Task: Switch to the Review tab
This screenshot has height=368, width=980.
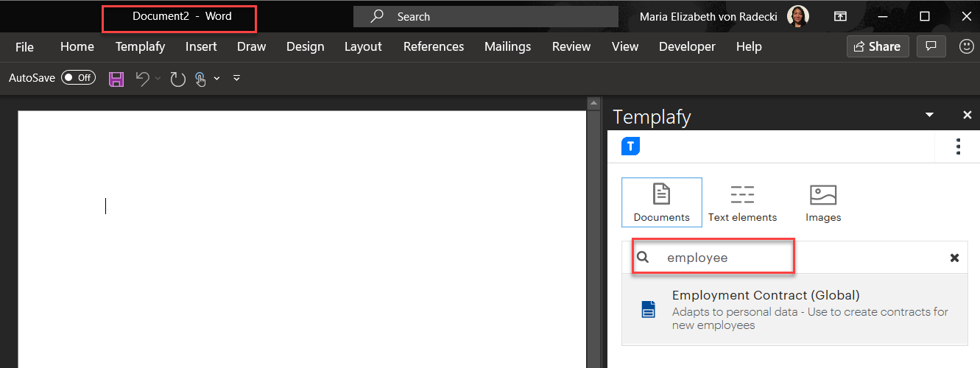Action: click(571, 46)
